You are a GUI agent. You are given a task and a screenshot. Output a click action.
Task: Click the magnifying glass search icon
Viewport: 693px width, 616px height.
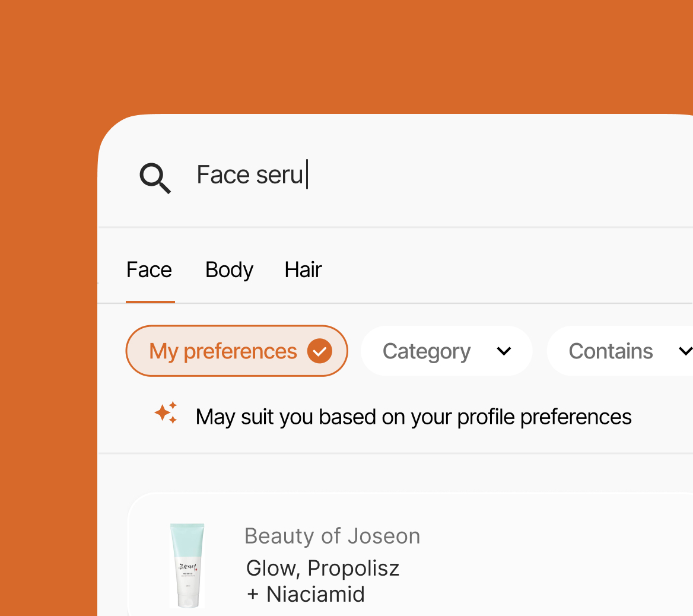coord(155,178)
